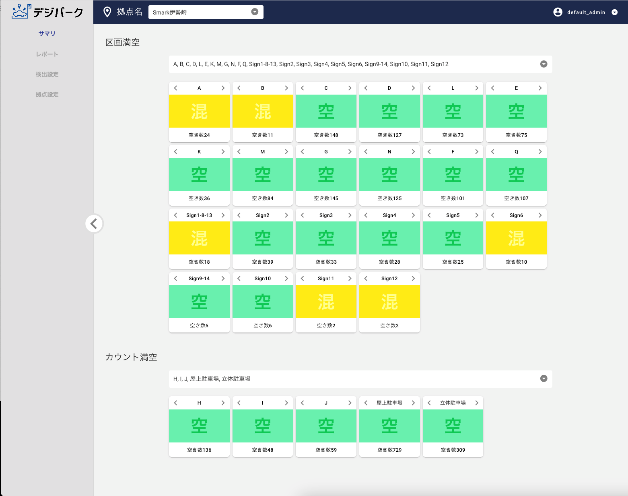Clear the 拠点名 field with the X icon
This screenshot has height=496, width=628.
255,12
